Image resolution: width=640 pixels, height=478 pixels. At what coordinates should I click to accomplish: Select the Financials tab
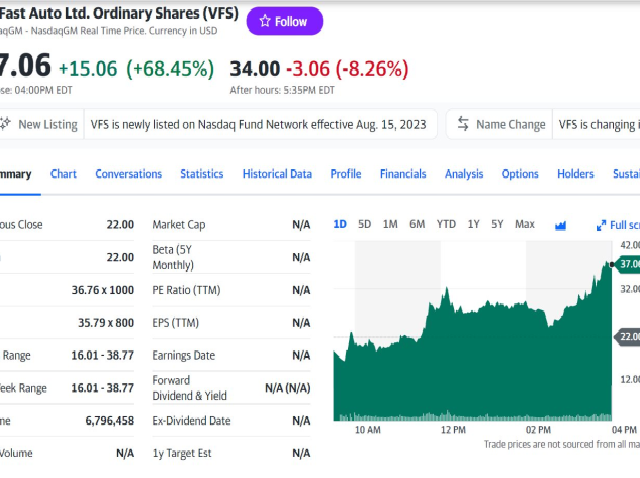pyautogui.click(x=402, y=174)
